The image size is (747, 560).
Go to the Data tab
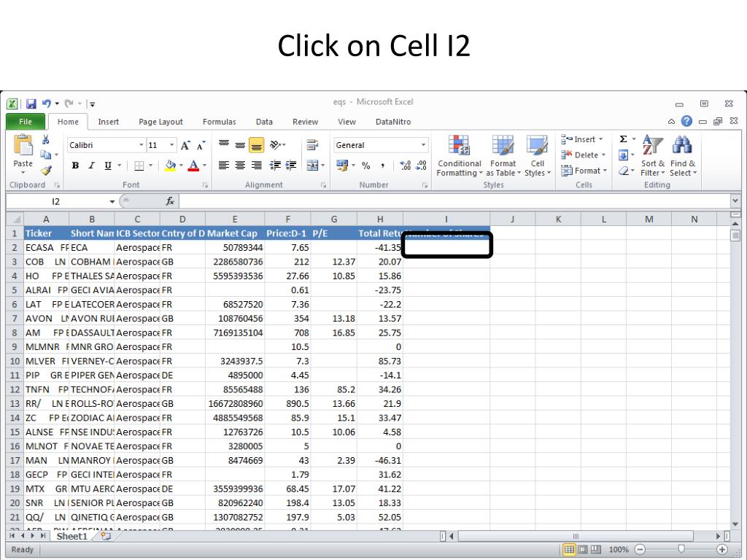[264, 122]
